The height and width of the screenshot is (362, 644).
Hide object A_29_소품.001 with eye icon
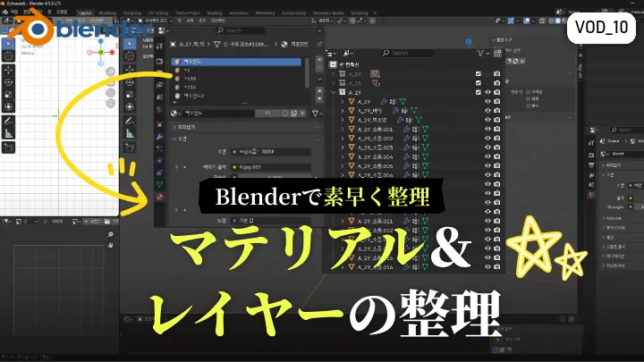(488, 129)
